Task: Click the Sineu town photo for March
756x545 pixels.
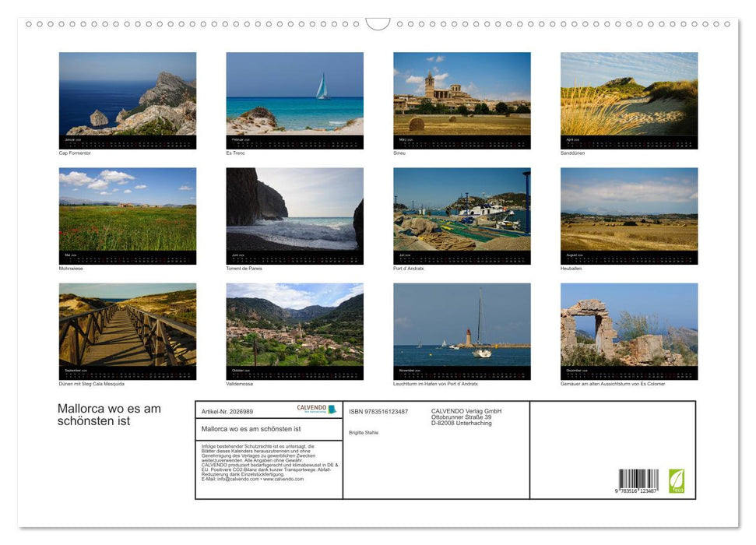Action: [462, 97]
